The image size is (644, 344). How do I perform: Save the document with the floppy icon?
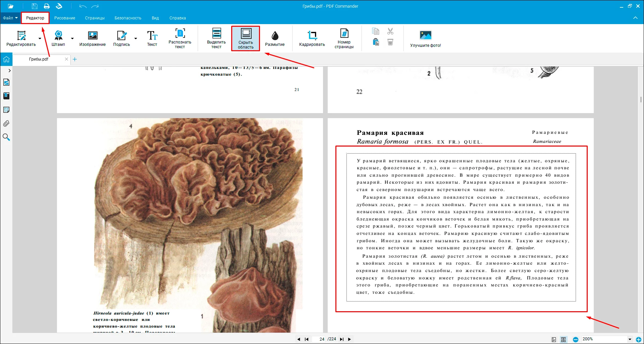tap(35, 6)
